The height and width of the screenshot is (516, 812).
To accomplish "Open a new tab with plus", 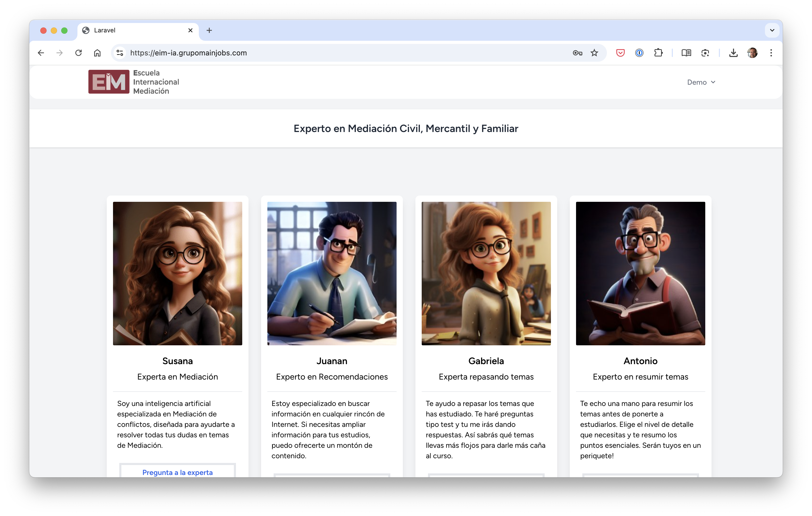I will point(209,30).
